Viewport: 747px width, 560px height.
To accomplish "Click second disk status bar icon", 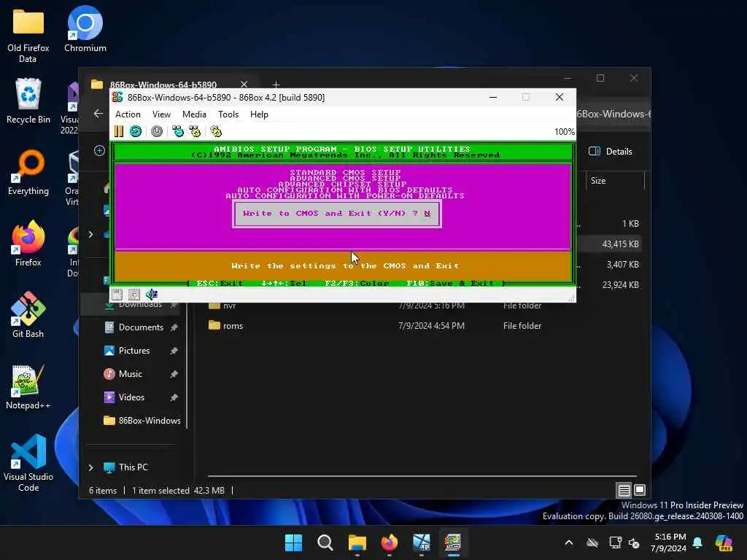I will pyautogui.click(x=134, y=295).
